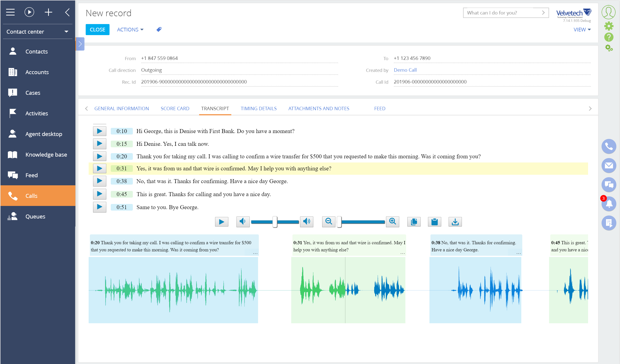Start playback with the main play button
Image resolution: width=620 pixels, height=364 pixels.
(221, 222)
